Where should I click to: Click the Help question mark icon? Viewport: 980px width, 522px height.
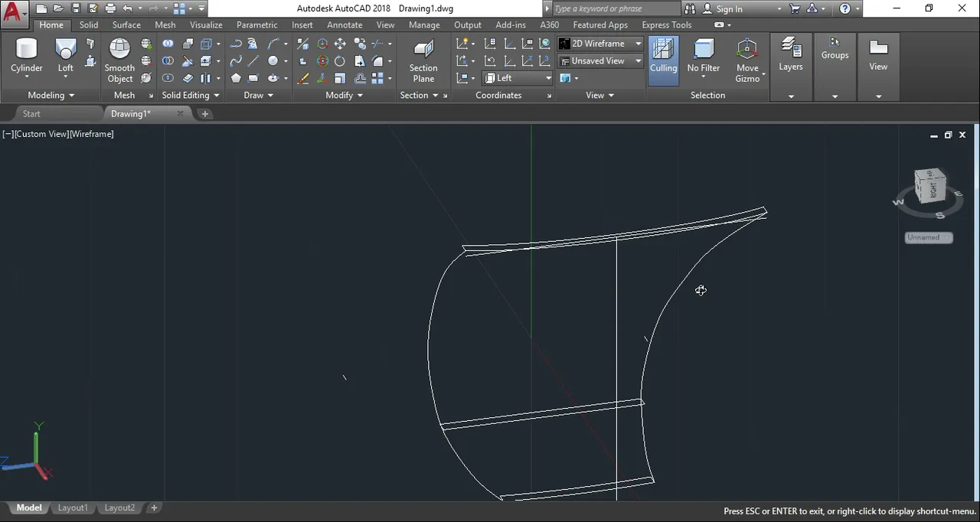[845, 8]
